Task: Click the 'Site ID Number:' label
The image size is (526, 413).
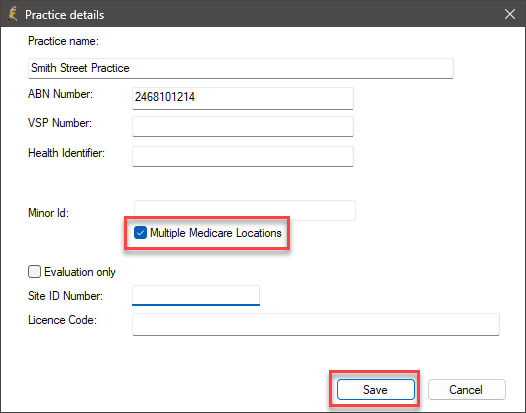Action: point(65,296)
